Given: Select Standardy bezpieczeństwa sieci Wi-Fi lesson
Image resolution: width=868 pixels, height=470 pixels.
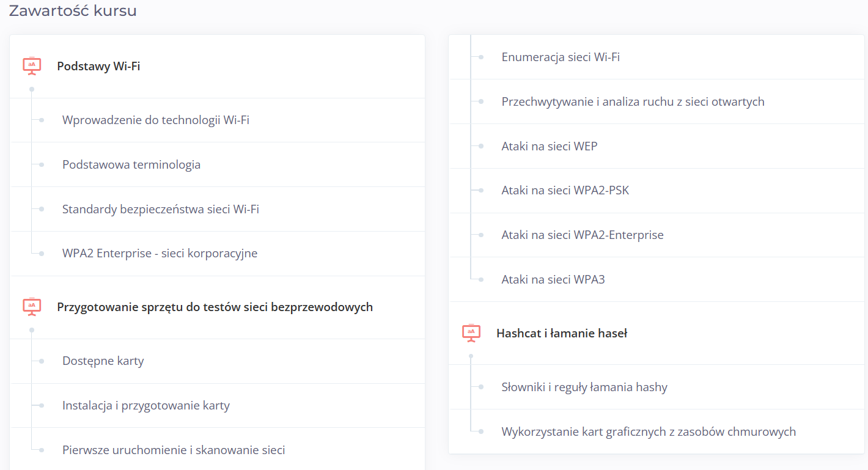Looking at the screenshot, I should [160, 209].
